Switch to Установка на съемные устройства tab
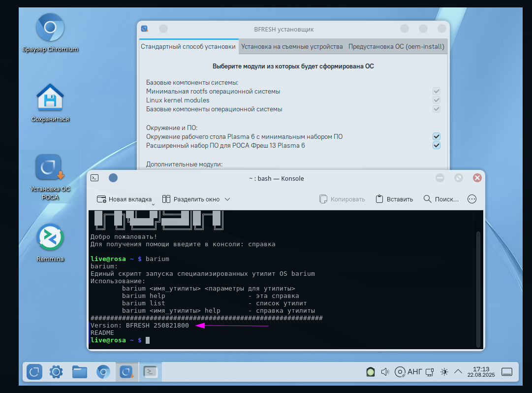The height and width of the screenshot is (393, 532). click(292, 47)
